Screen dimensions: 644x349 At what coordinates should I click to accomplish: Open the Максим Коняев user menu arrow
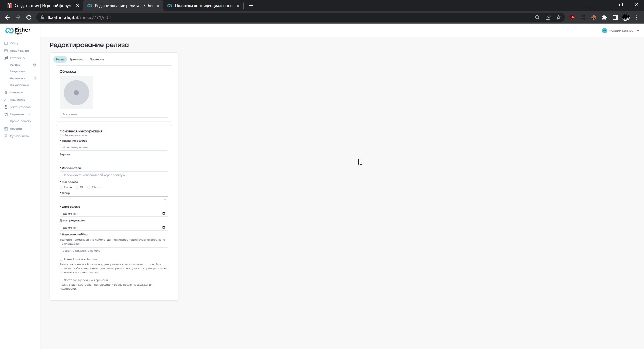[x=638, y=31]
